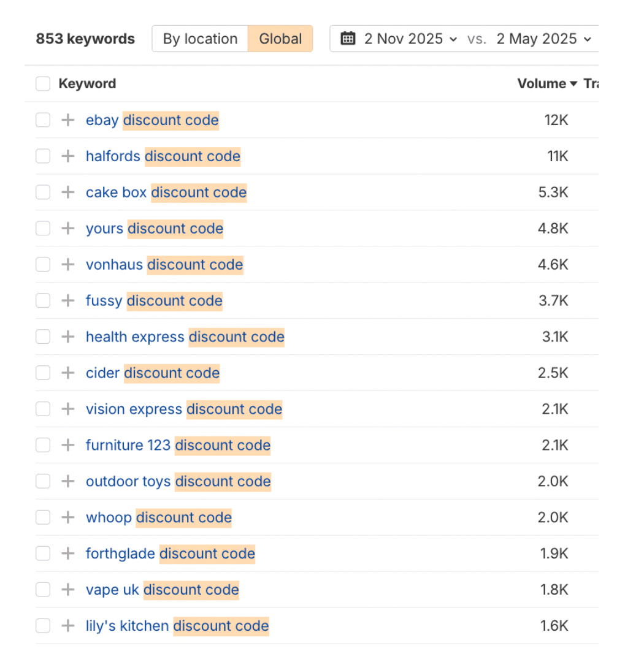Click the plus icon beside ebay discount code
Screen dimensions: 644x662
click(x=67, y=120)
